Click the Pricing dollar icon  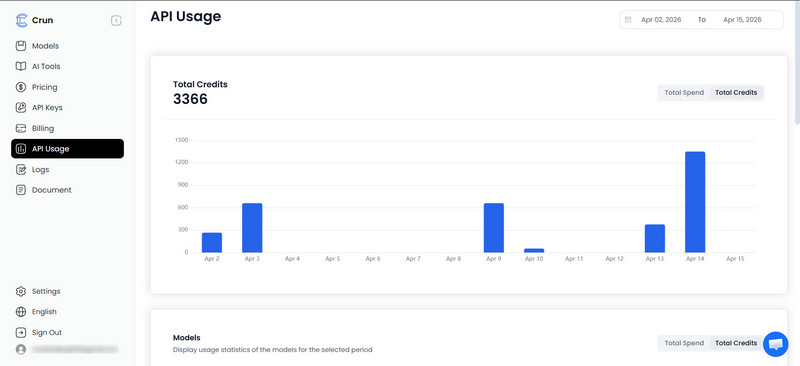coord(21,87)
